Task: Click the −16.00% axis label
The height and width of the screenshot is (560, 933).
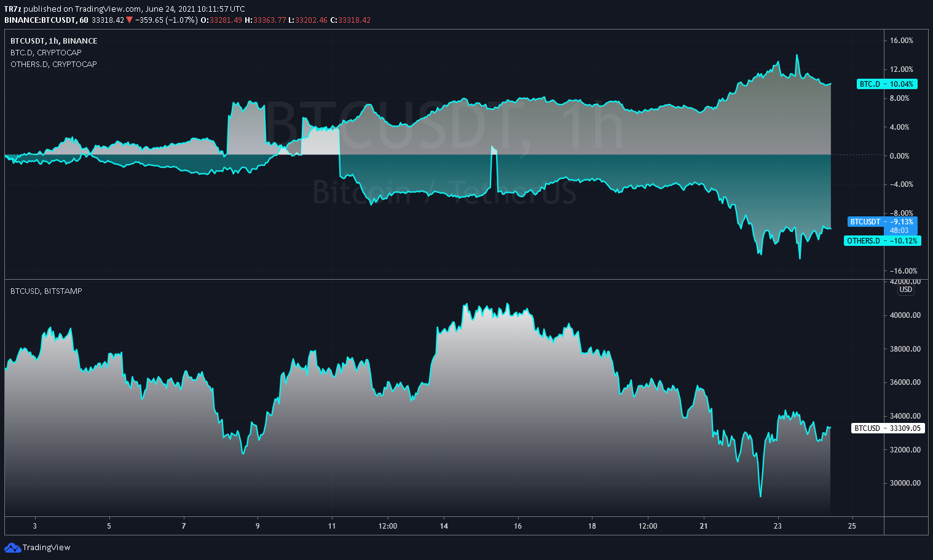Action: (903, 271)
